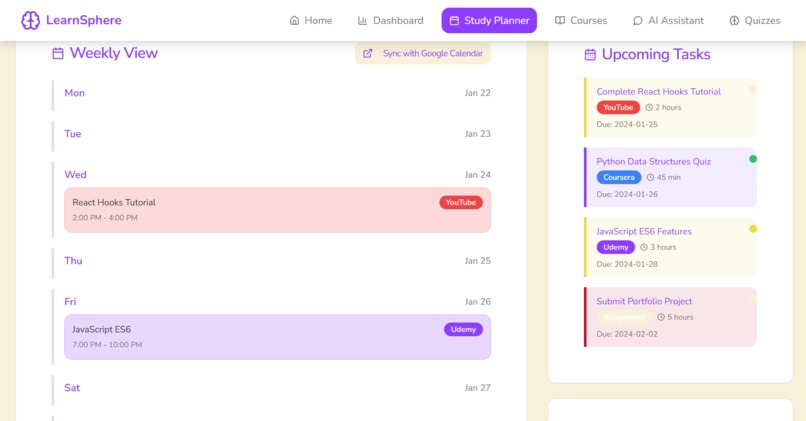Image resolution: width=806 pixels, height=421 pixels.
Task: Click Due: 2024-01-26 text
Action: pos(627,194)
